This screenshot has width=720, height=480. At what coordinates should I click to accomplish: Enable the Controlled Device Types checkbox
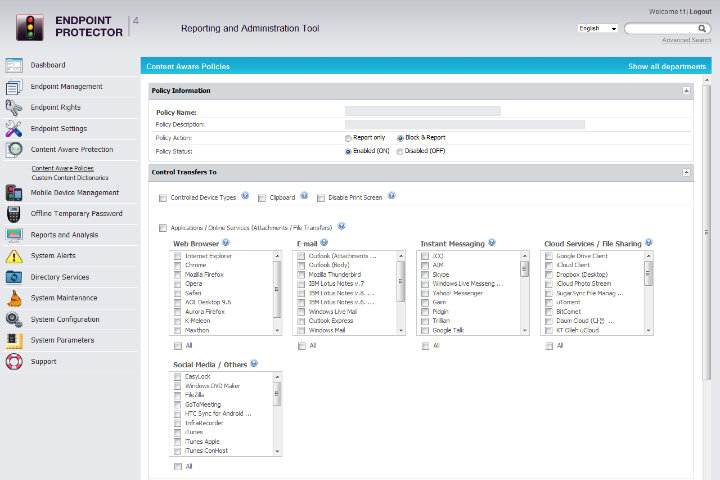[163, 198]
